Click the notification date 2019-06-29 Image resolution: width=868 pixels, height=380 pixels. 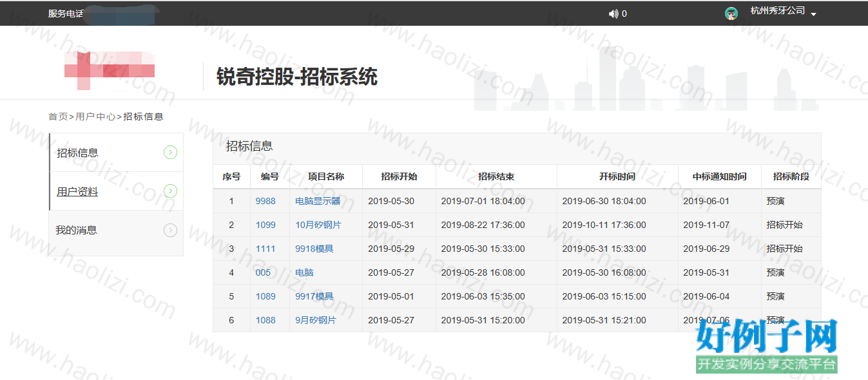click(x=706, y=249)
